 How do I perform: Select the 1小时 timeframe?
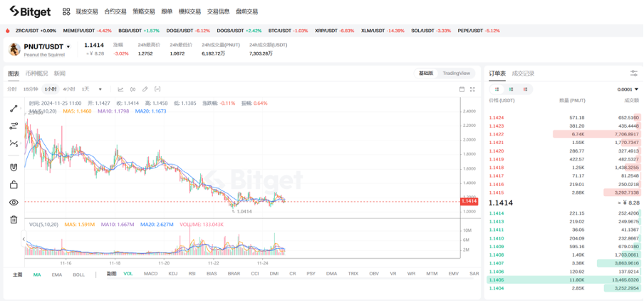pyautogui.click(x=51, y=89)
